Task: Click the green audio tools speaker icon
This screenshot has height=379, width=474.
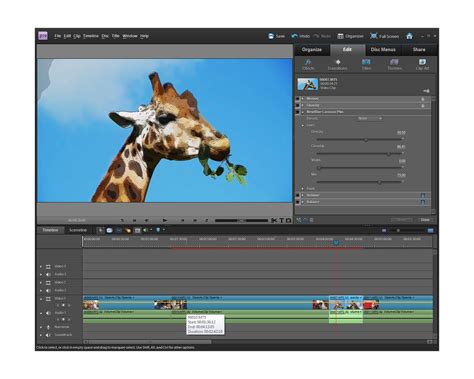Action: click(146, 230)
